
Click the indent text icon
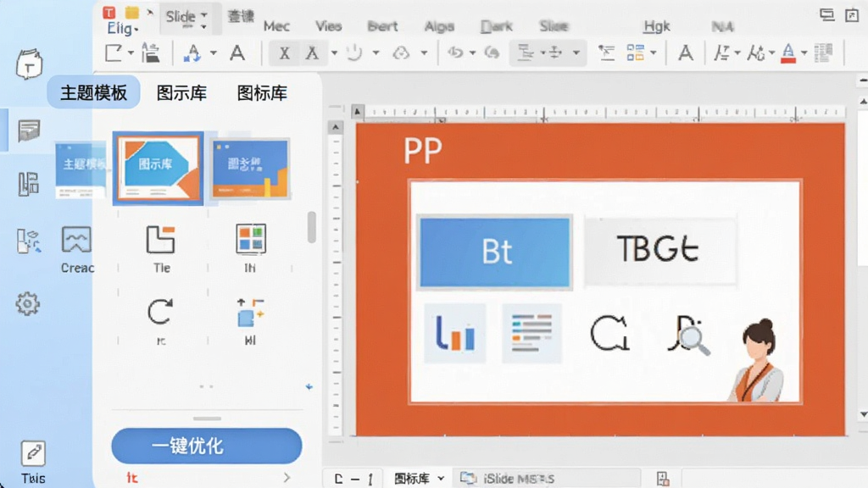[607, 53]
